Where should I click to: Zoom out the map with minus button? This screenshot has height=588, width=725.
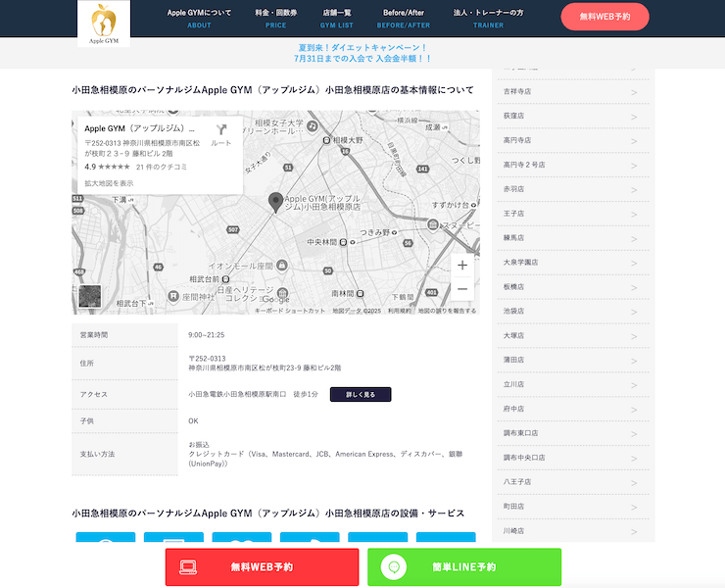(462, 289)
